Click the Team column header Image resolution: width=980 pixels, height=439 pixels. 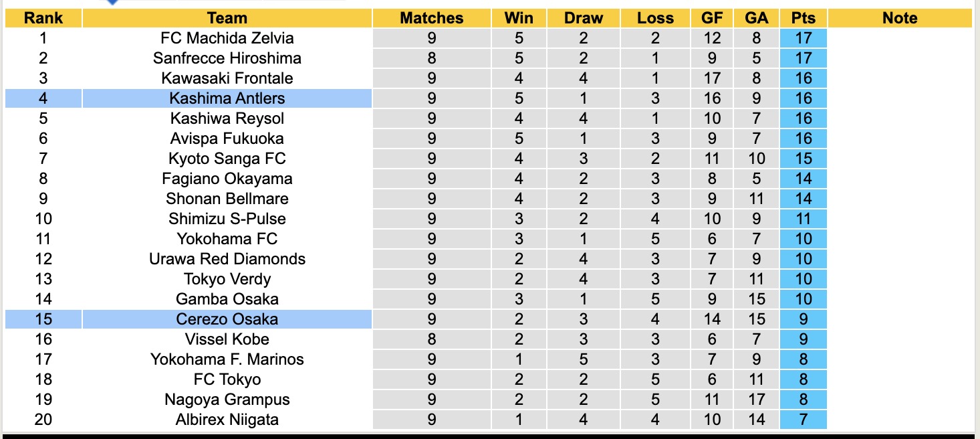227,18
